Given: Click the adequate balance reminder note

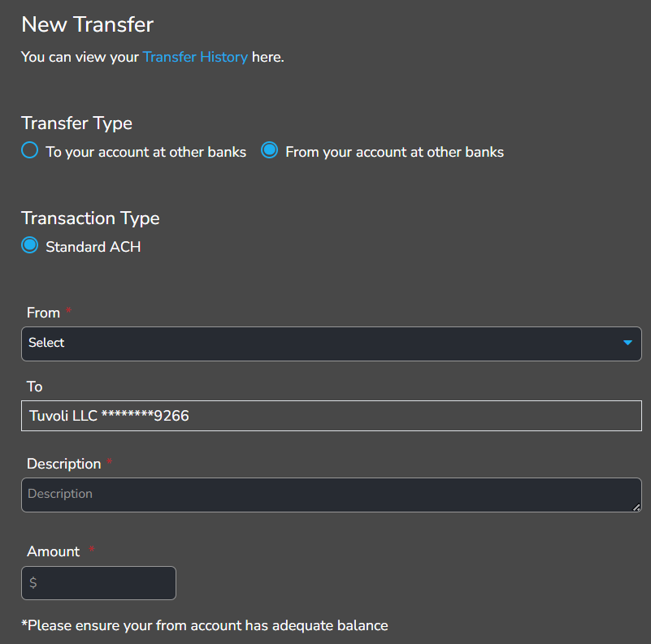Looking at the screenshot, I should [204, 625].
